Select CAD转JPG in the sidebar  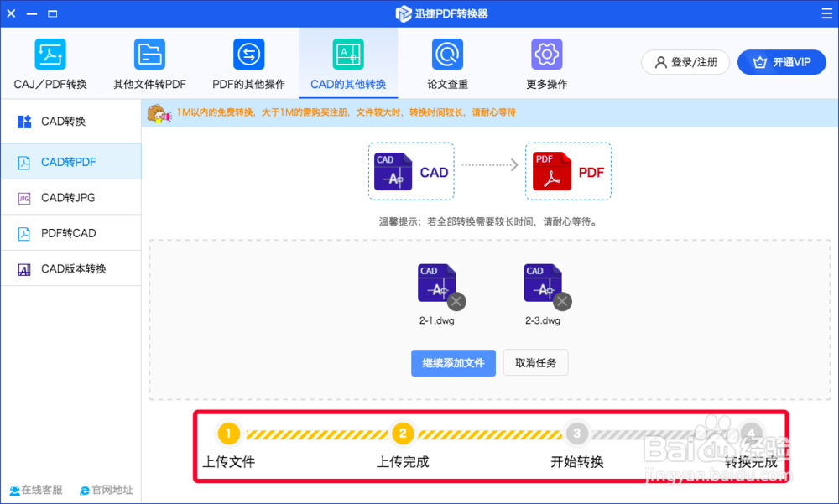tap(70, 197)
